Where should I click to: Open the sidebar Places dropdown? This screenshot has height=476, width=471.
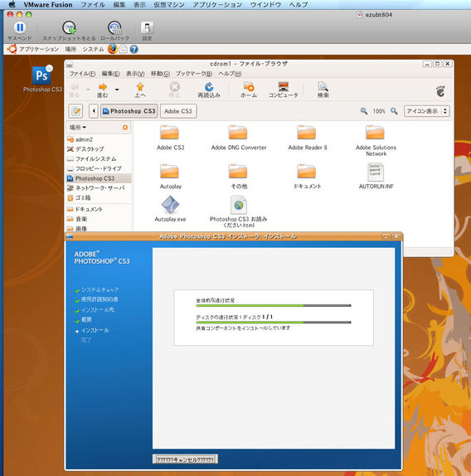point(78,128)
